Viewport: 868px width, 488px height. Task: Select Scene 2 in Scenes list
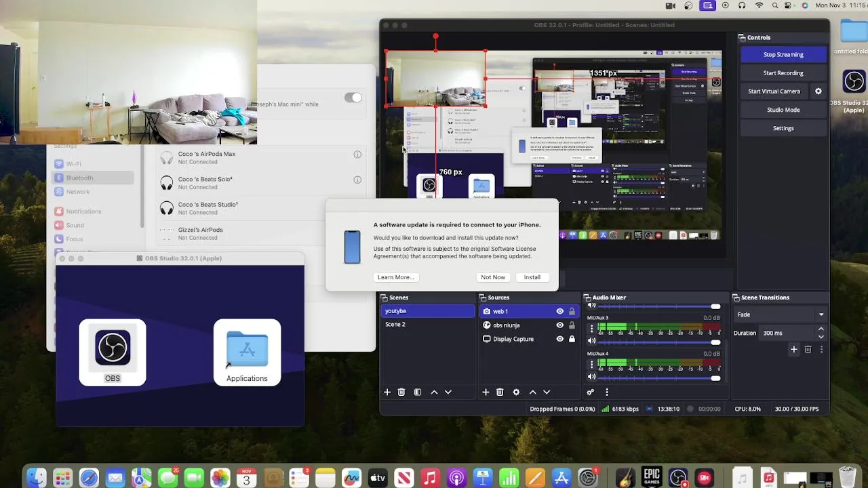(427, 324)
